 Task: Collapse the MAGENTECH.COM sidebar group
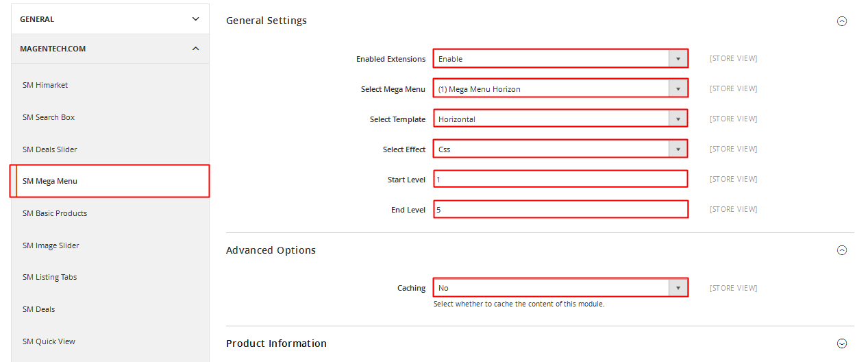click(195, 49)
